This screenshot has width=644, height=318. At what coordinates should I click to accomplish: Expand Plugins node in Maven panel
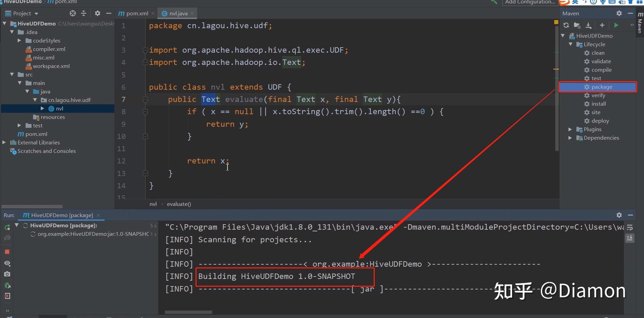[571, 129]
